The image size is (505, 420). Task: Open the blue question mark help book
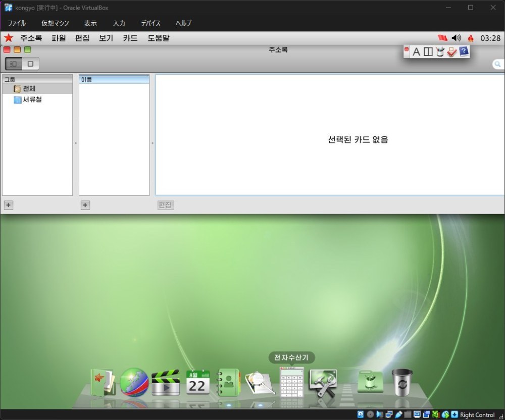(x=464, y=51)
